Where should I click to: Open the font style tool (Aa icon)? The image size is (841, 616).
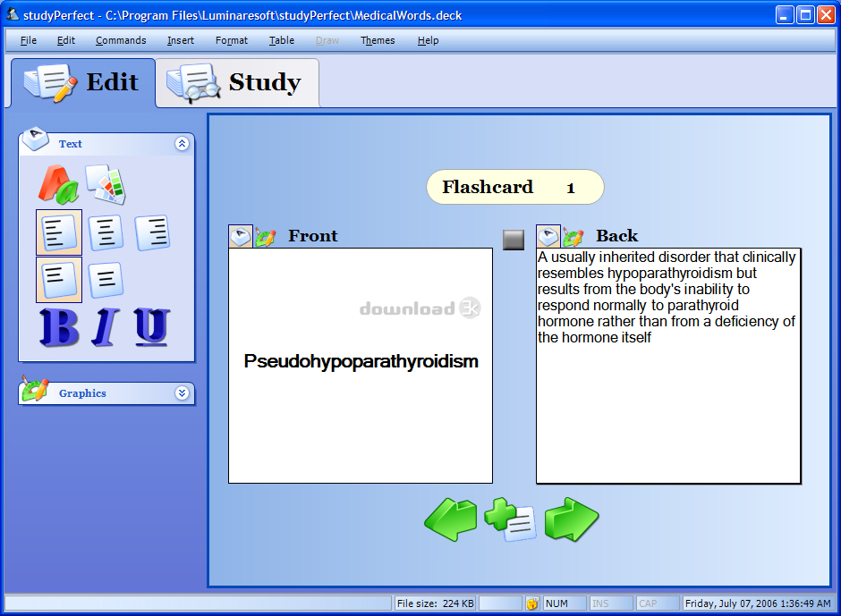(58, 184)
